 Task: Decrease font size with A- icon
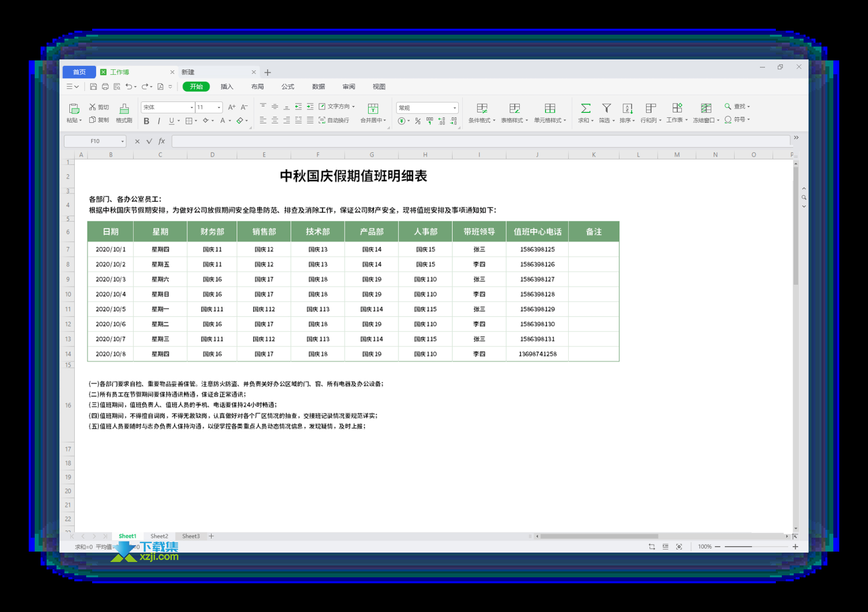[x=244, y=107]
